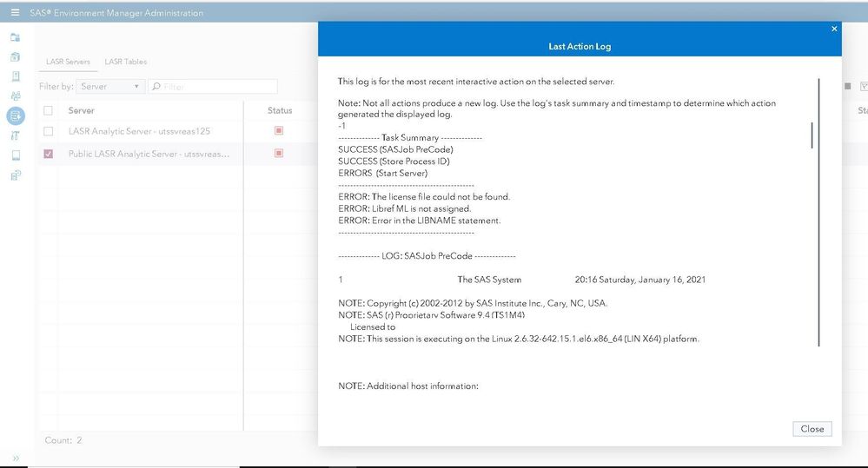Click the funnel filter icon at right edge

click(864, 86)
